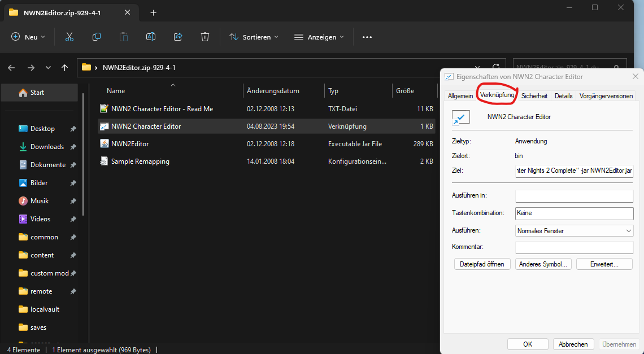Open the Sortieren dropdown
Viewport: 644px width, 354px height.
254,37
